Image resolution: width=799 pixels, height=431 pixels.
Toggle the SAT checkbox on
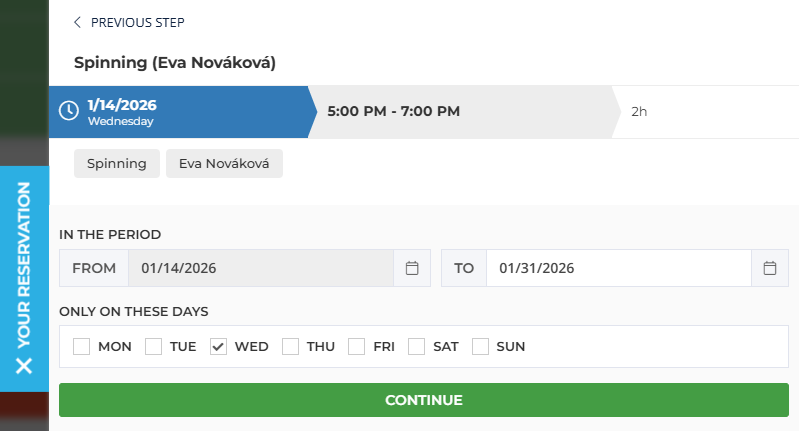(x=417, y=347)
